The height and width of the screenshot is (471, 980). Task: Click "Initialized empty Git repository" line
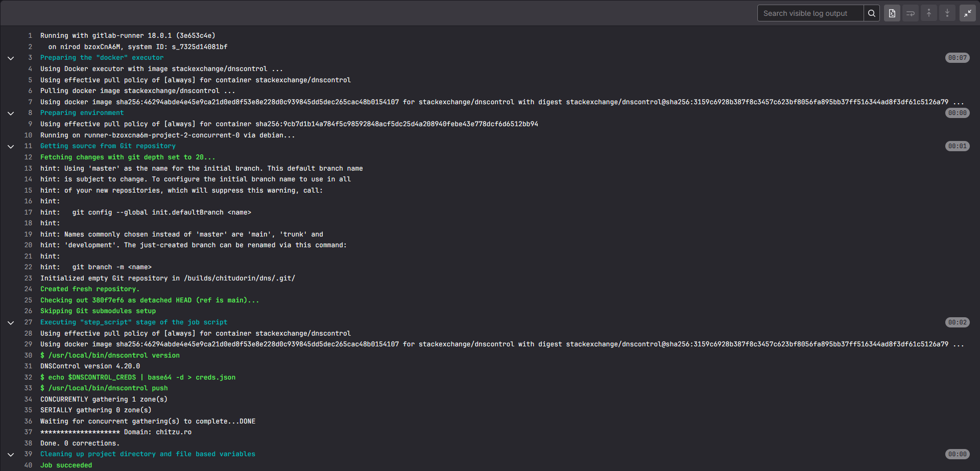(168, 278)
